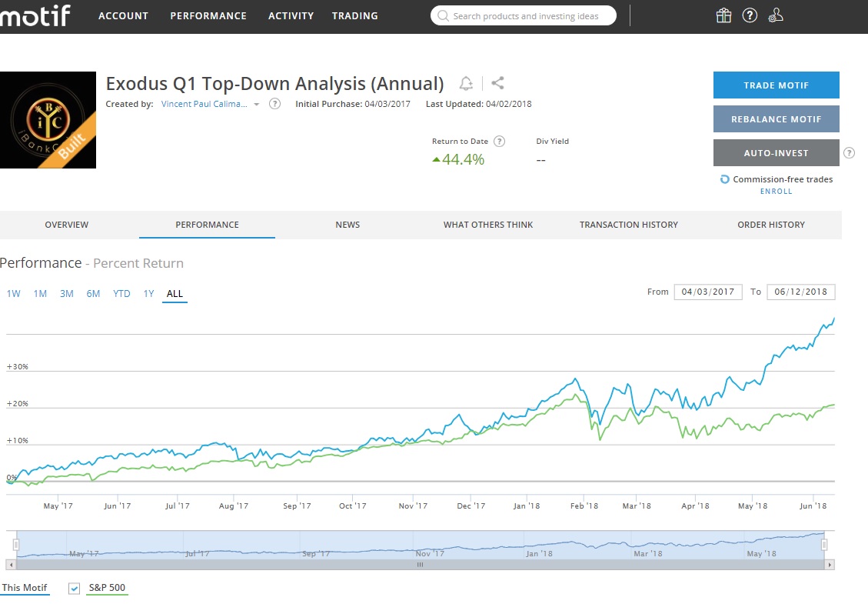Click the Div Yield label
This screenshot has width=868, height=604.
coord(553,142)
